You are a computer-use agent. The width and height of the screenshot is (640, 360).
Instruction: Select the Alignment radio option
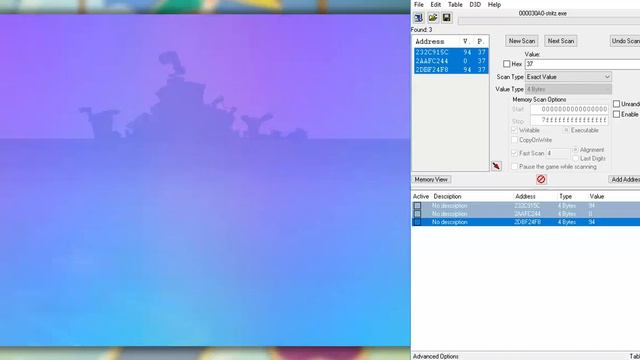pos(576,150)
